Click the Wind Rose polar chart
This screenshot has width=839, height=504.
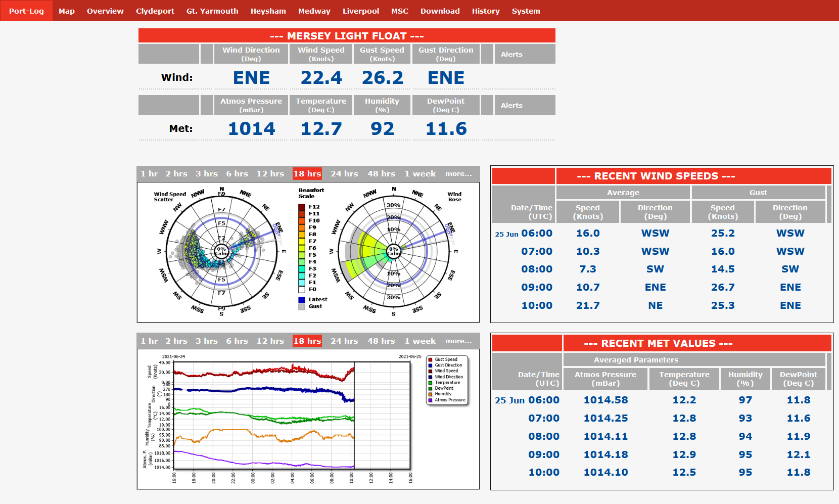click(x=393, y=251)
